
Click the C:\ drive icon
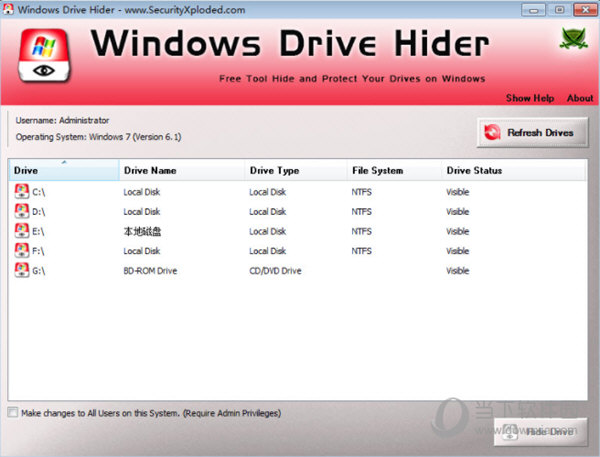click(22, 191)
